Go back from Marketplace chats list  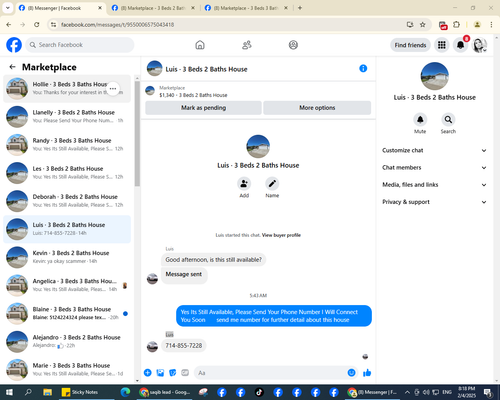[x=12, y=67]
